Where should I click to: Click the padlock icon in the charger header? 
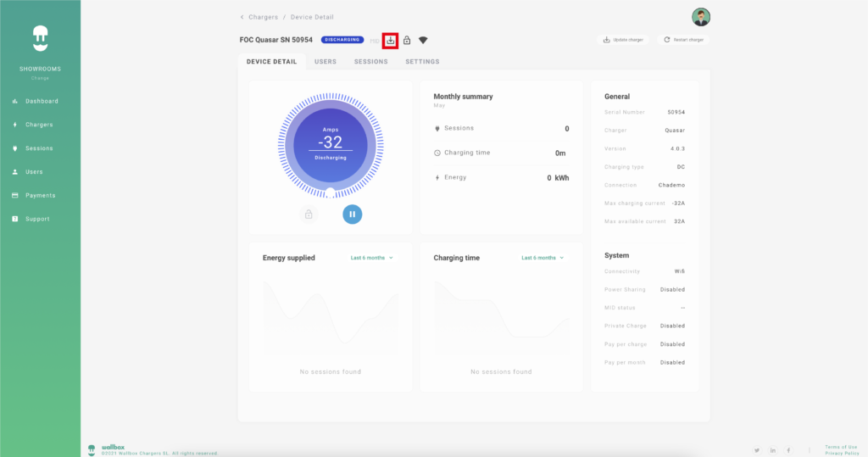click(x=407, y=40)
